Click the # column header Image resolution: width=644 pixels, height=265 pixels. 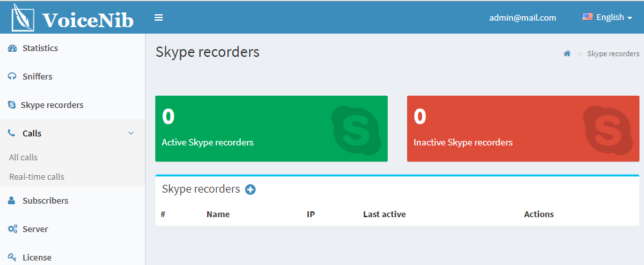coord(163,215)
